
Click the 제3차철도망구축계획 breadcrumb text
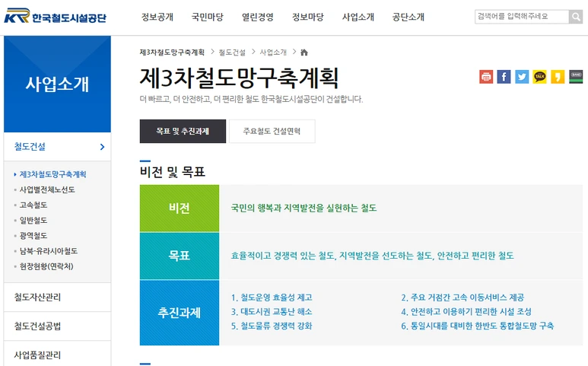pos(172,53)
